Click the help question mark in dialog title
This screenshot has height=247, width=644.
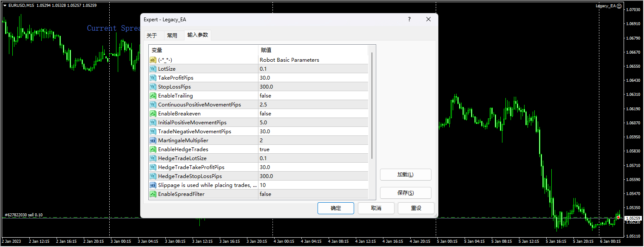coord(409,20)
